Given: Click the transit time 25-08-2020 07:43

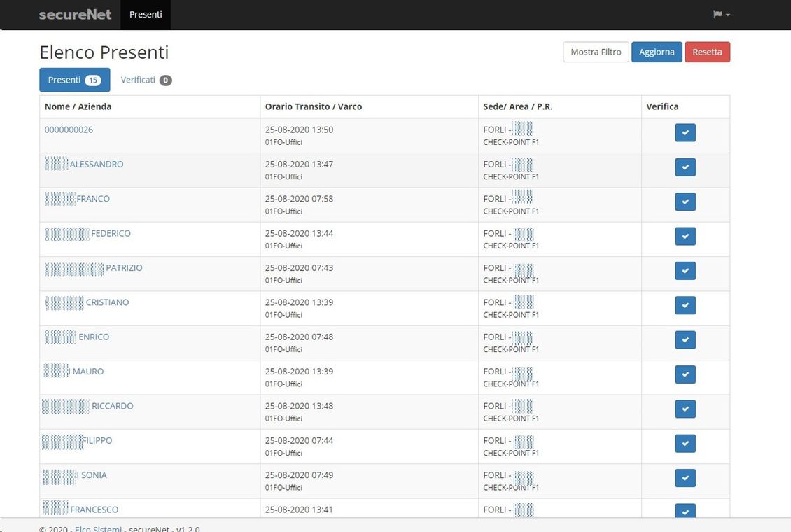Looking at the screenshot, I should pos(299,268).
